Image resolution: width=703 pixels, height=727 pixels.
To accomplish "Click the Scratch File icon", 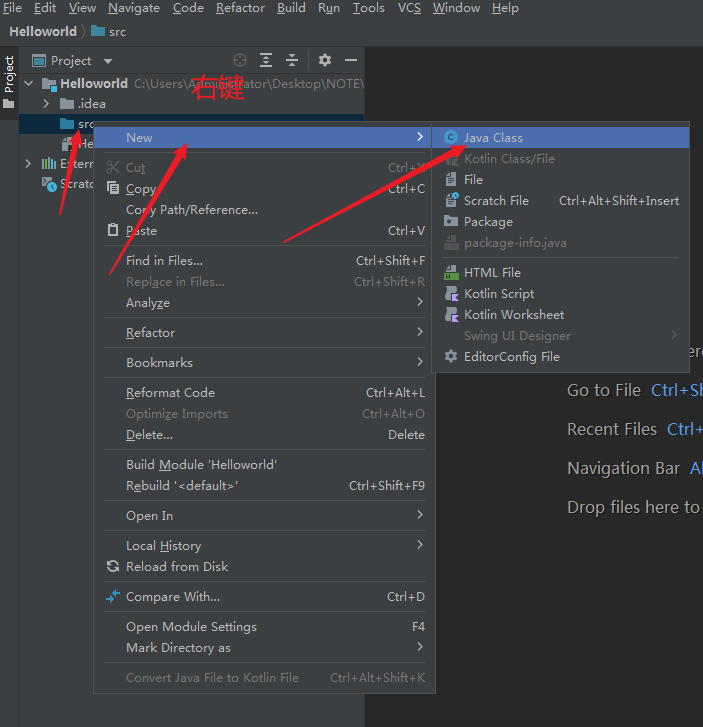I will pos(452,200).
